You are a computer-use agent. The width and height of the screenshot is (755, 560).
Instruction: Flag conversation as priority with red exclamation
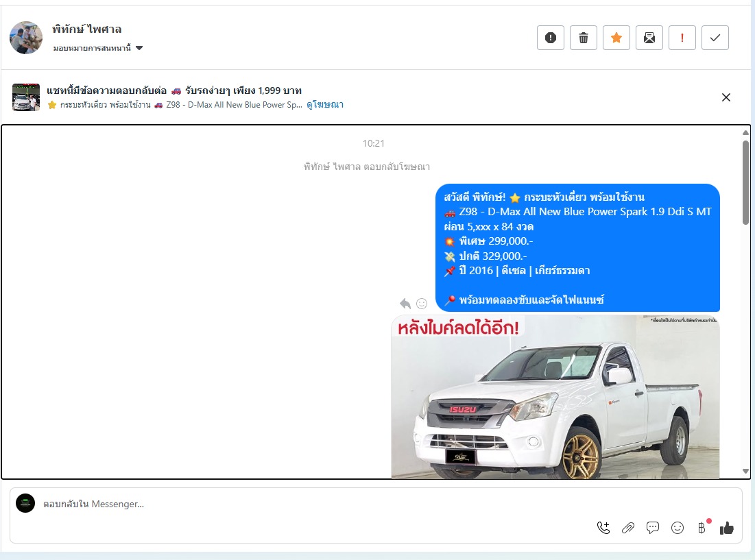pyautogui.click(x=682, y=38)
